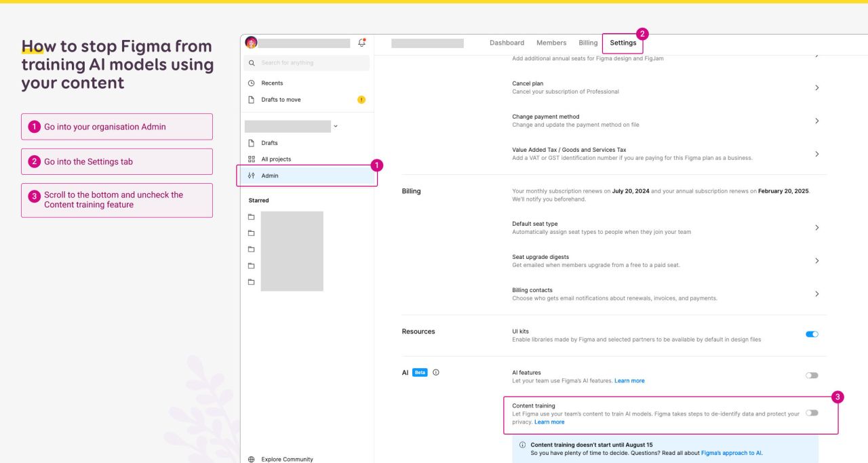Click Learn more under AI features
The height and width of the screenshot is (463, 868).
click(x=629, y=380)
